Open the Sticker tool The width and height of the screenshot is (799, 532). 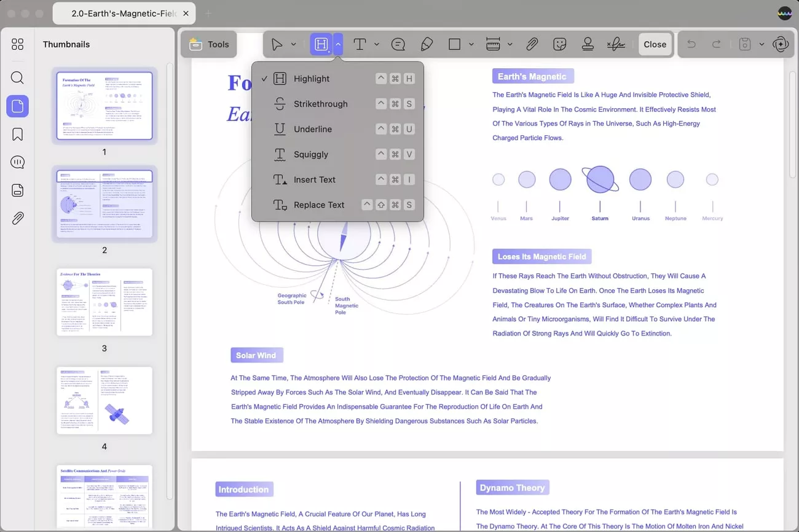click(559, 44)
